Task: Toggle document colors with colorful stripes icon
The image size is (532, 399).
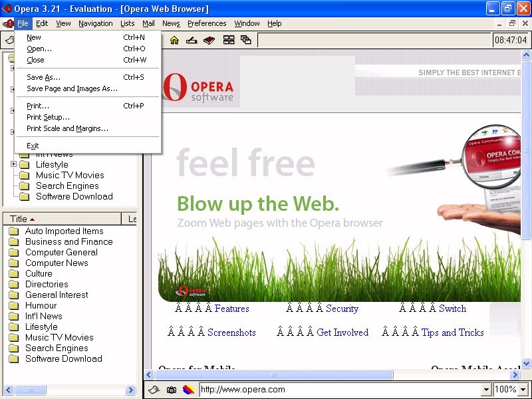Action: point(188,390)
